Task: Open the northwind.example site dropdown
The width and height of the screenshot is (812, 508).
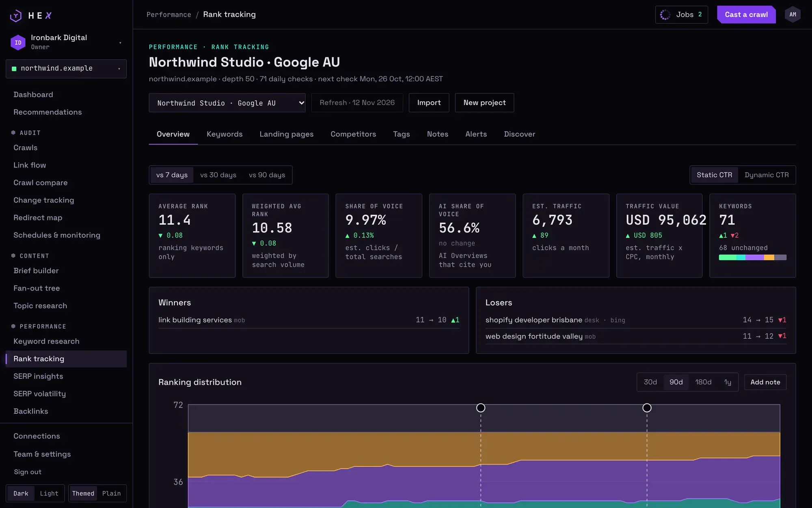Action: (66, 69)
